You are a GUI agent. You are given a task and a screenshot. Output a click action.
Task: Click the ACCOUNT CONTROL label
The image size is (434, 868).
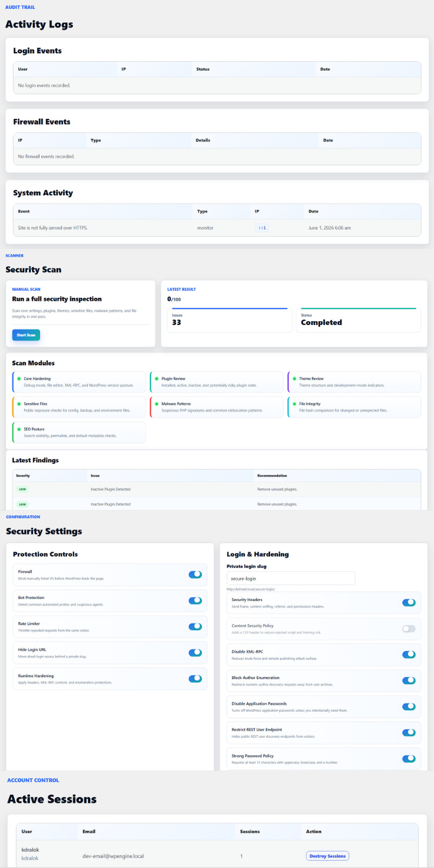click(x=33, y=780)
